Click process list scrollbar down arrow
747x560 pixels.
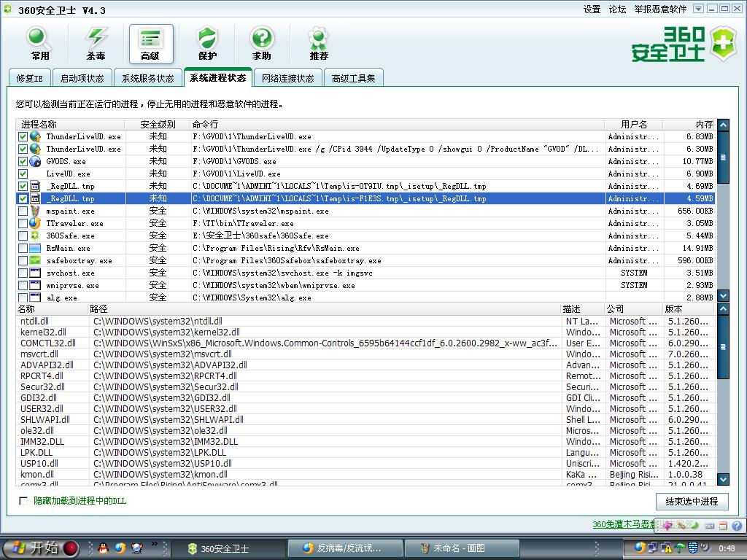click(x=723, y=296)
